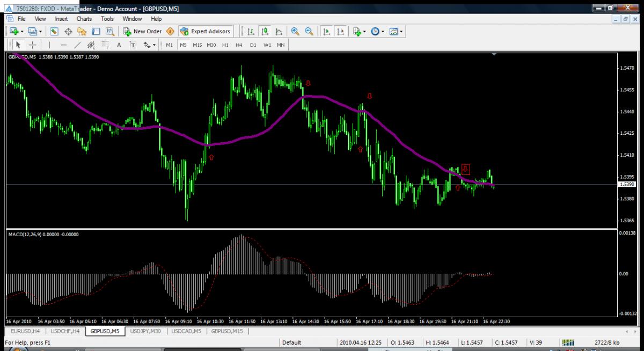This screenshot has width=644, height=351.
Task: Open the Charts menu
Action: [84, 19]
